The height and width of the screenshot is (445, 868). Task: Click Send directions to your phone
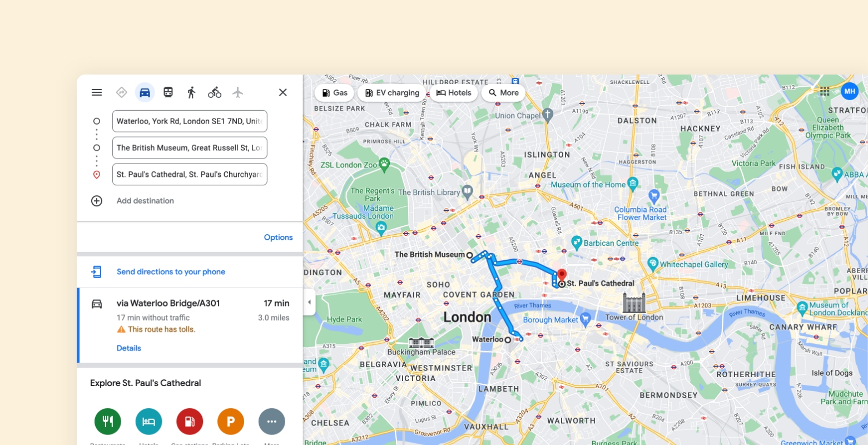pyautogui.click(x=171, y=271)
